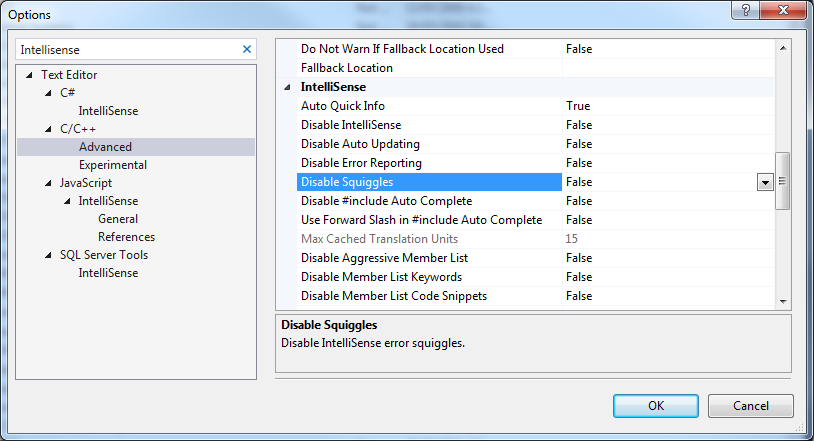Screen dimensions: 814x441
Task: Collapse the Text Editor tree node
Action: pos(29,75)
